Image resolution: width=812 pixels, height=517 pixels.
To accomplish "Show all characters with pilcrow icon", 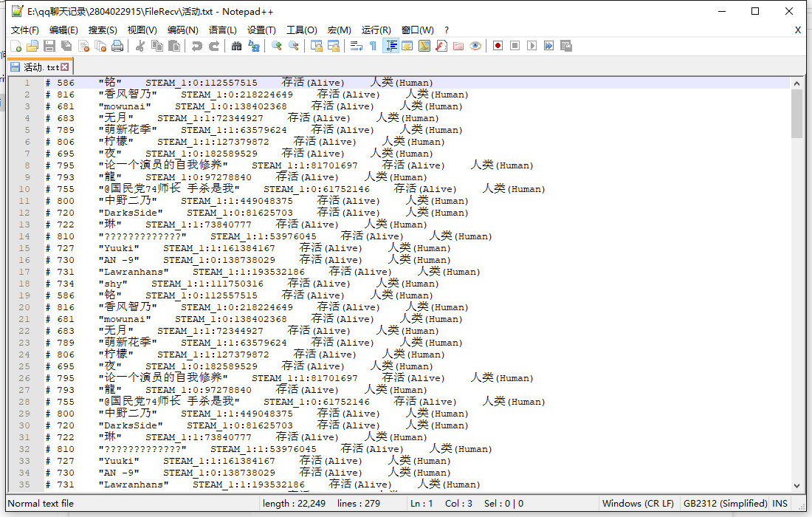I will coord(374,46).
